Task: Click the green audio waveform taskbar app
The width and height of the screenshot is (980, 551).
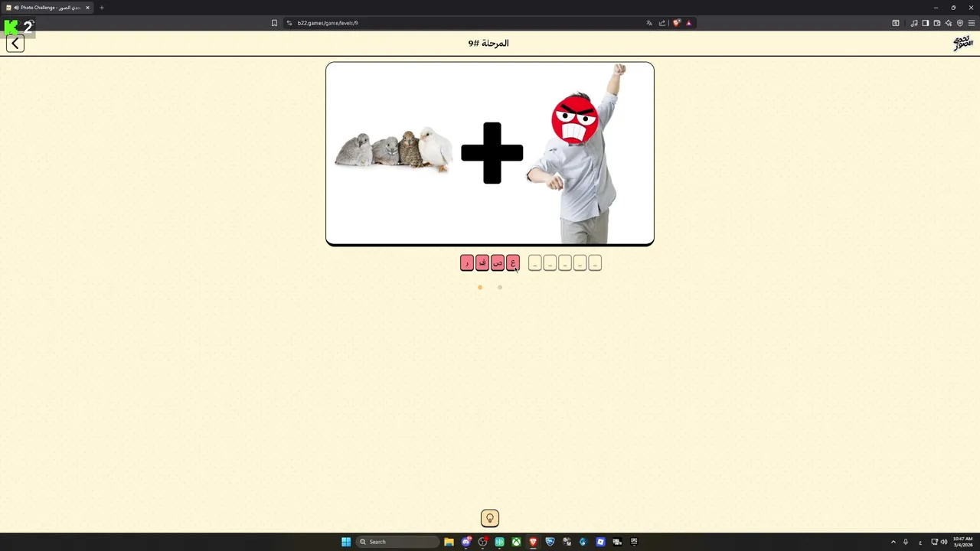Action: coord(499,542)
